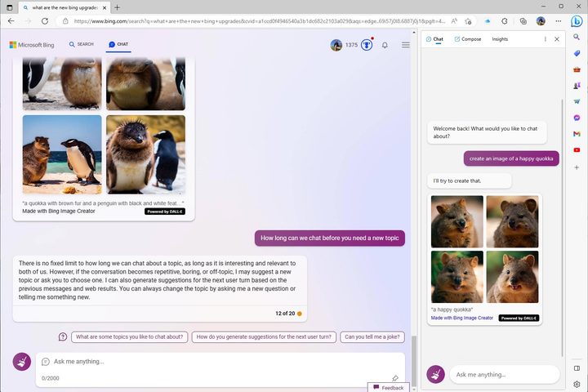Open quokka and penguin on beach image

(x=62, y=154)
